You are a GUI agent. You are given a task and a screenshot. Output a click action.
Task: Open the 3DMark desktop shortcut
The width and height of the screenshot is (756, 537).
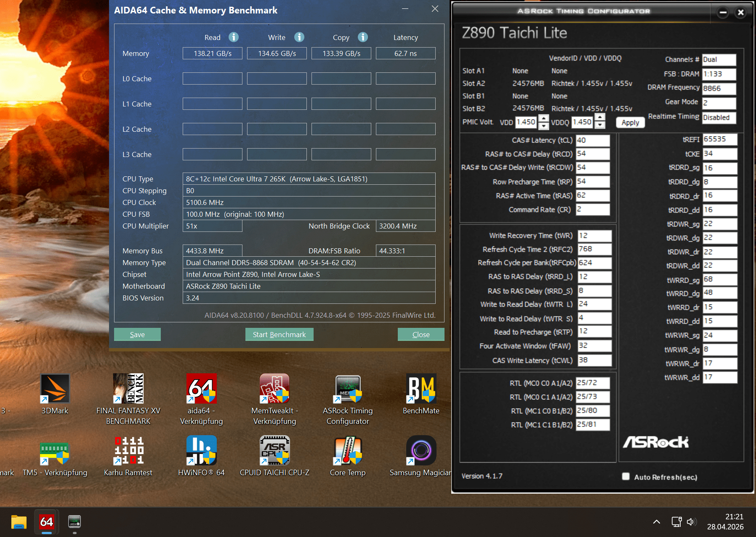[x=55, y=394]
